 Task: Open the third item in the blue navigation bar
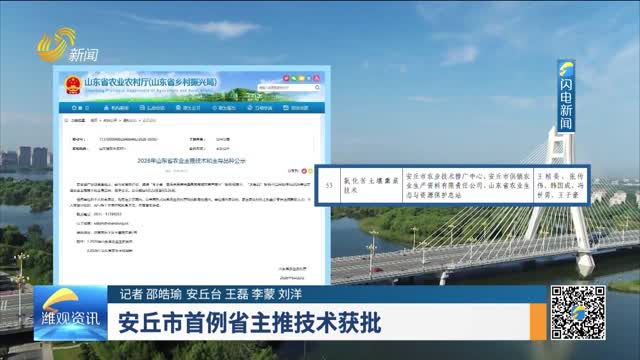tap(152, 108)
